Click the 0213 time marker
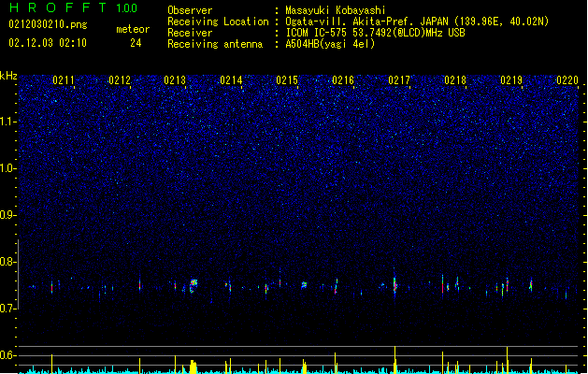The width and height of the screenshot is (588, 374). pyautogui.click(x=175, y=80)
